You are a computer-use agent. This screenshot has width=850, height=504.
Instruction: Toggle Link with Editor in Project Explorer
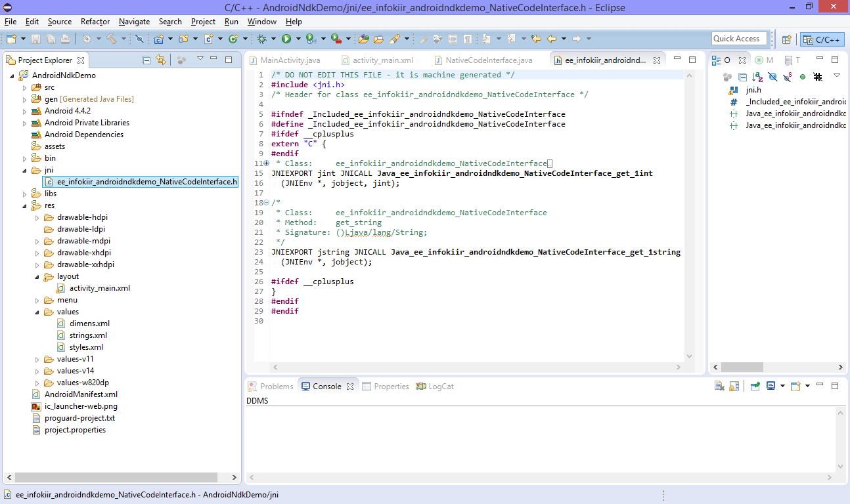[161, 60]
